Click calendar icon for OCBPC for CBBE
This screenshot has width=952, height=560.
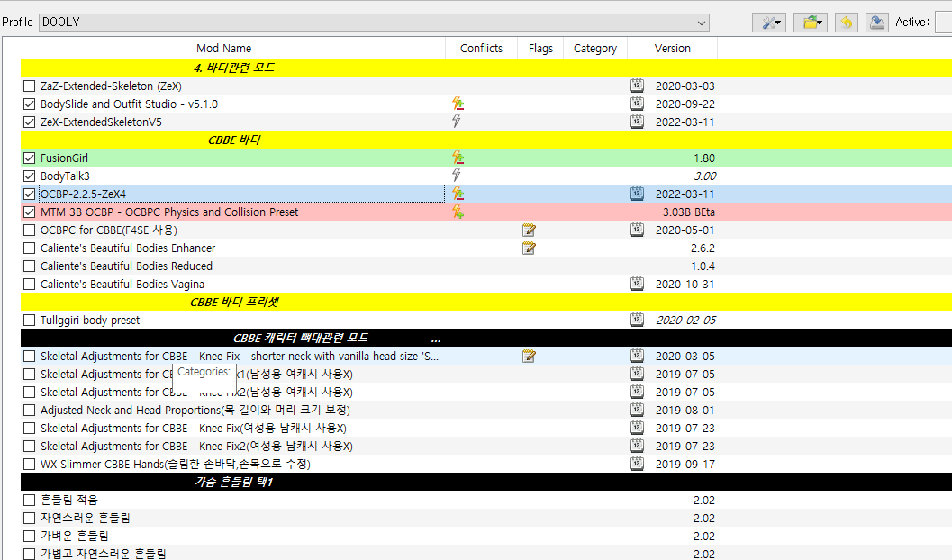pyautogui.click(x=637, y=230)
